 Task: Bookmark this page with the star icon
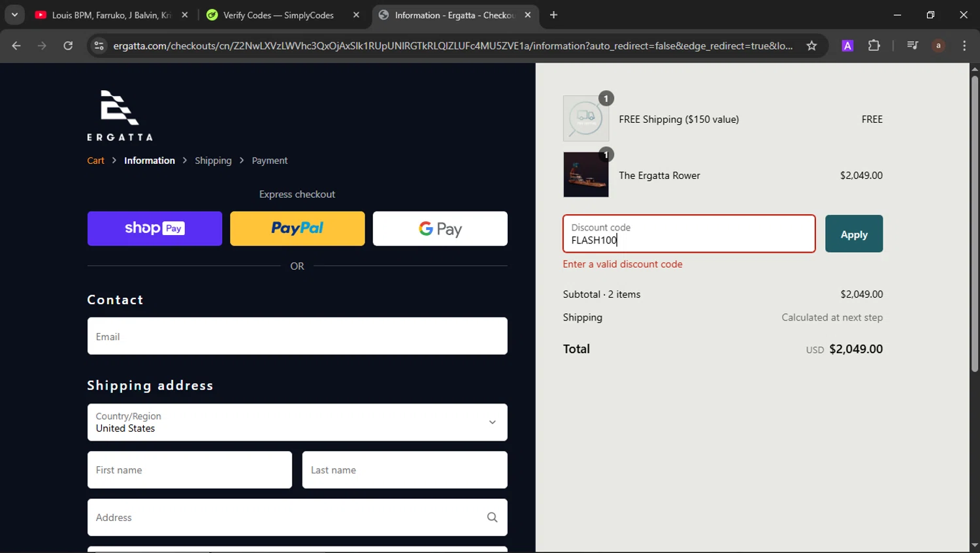811,46
